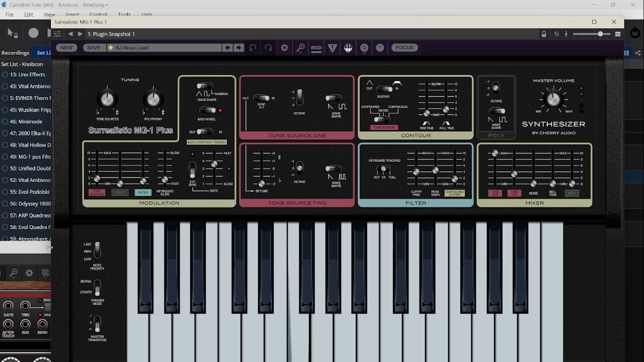Select 56: Odyssey 1800 in the set list
This screenshot has width=644, height=362.
pyautogui.click(x=26, y=204)
